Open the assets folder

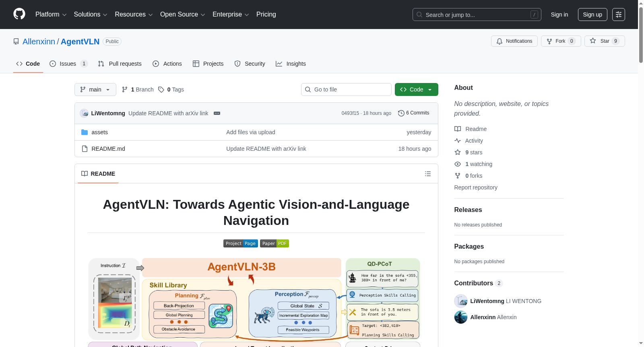[x=99, y=132]
